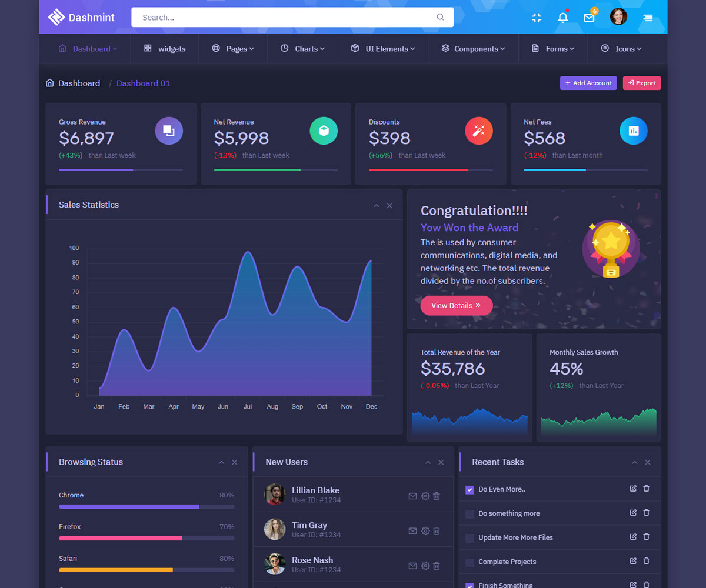
Task: Delete the user Rose Nash
Action: pos(437,566)
